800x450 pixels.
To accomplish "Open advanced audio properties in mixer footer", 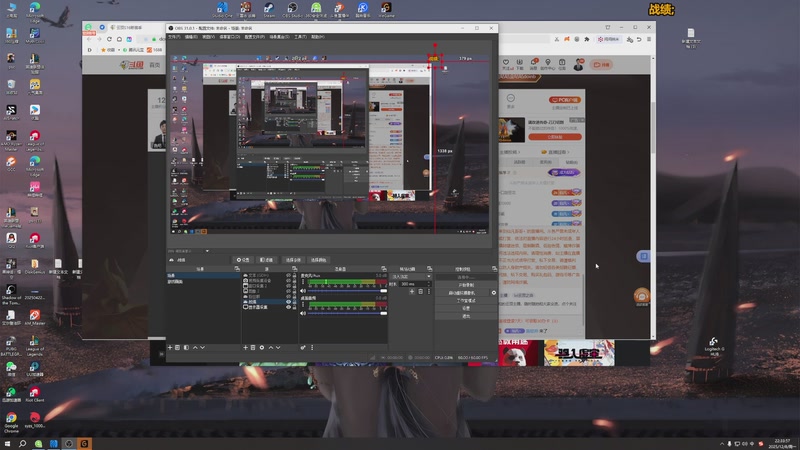I will 303,347.
